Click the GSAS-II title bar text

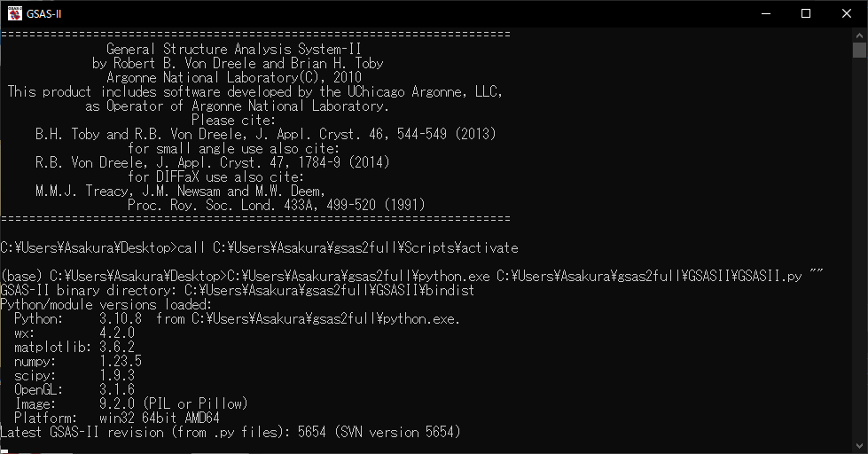(44, 13)
